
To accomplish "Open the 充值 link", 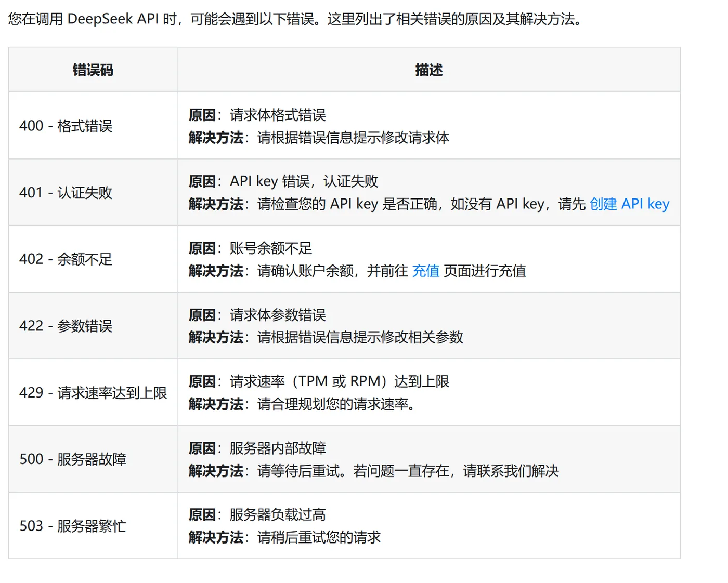I will tap(426, 271).
